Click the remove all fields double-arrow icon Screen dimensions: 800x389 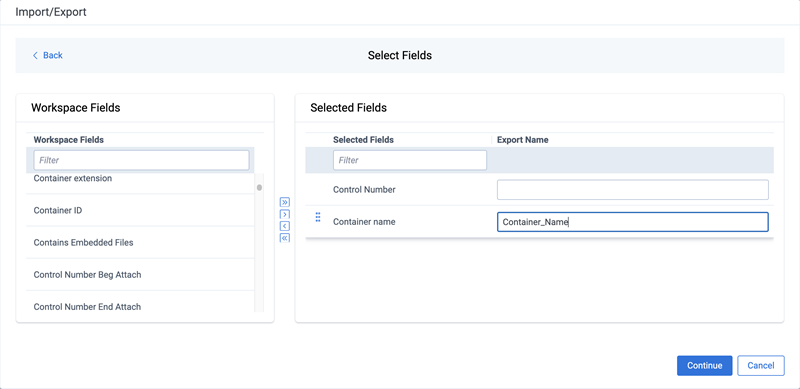[285, 237]
